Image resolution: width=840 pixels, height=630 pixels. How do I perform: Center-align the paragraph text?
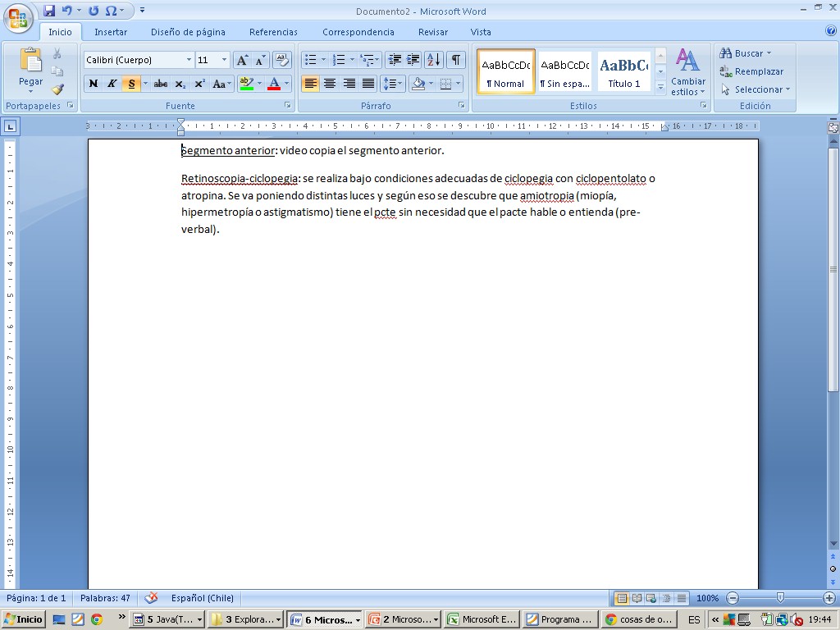[x=330, y=84]
